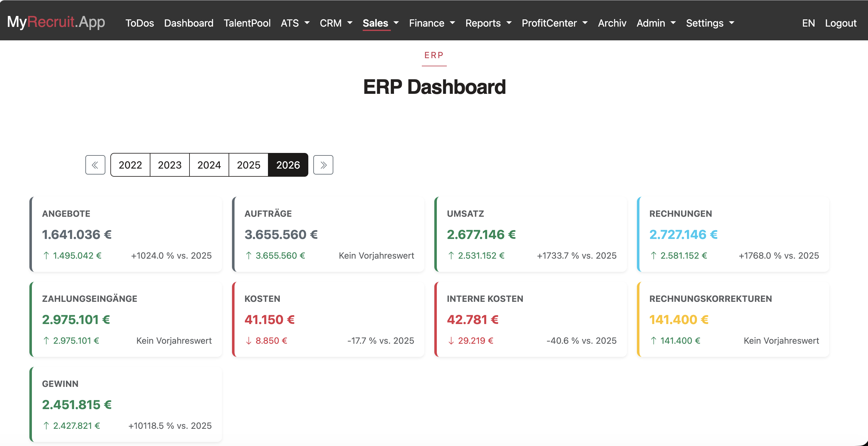Screen dimensions: 868x446
Task: Switch language with the EN link
Action: point(808,23)
